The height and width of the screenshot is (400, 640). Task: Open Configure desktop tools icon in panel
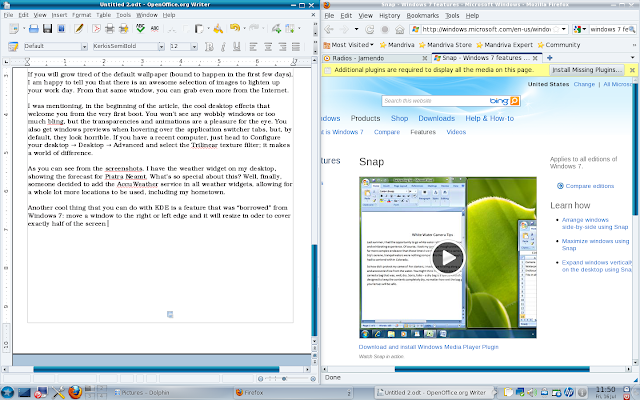pos(58,392)
